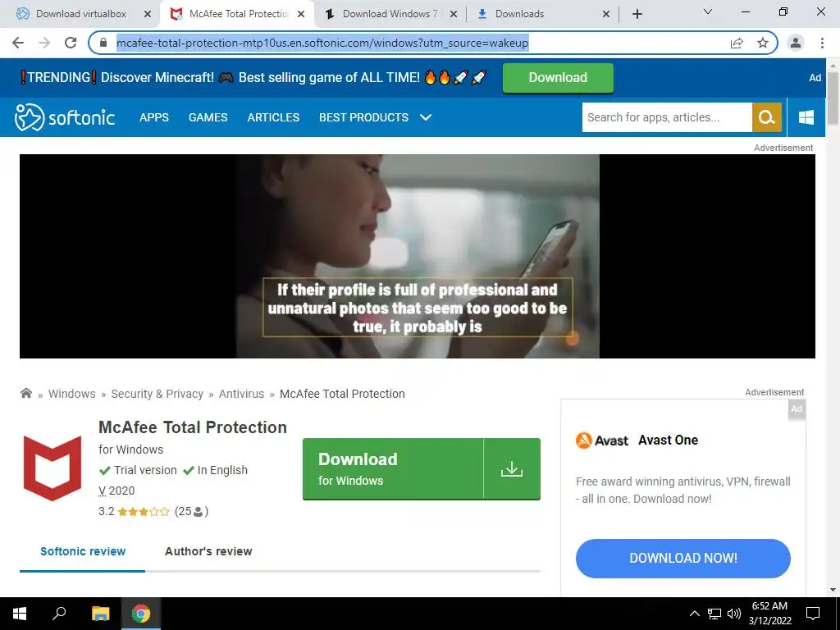Open the Chrome three-dot menu
Viewport: 840px width, 630px height.
[x=822, y=43]
